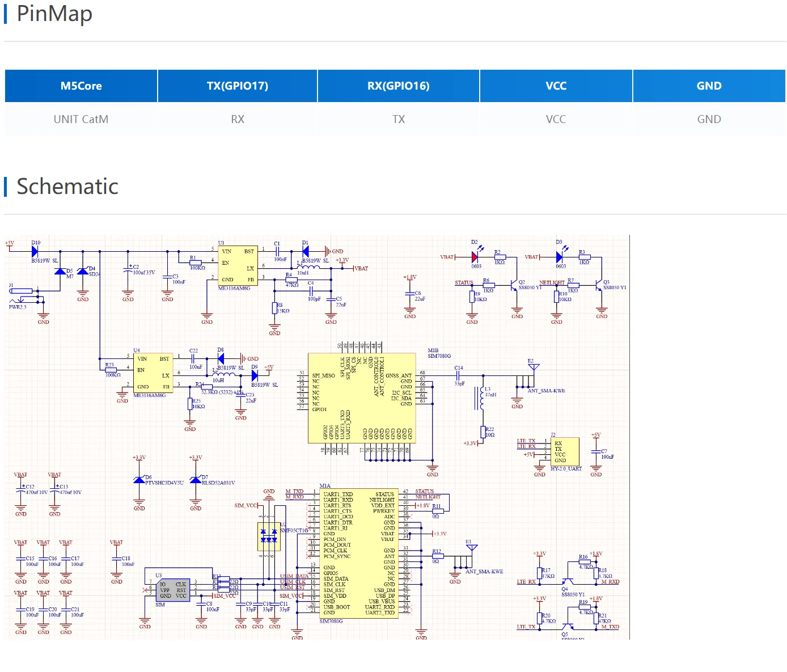Click the PinMap section heading
The image size is (787, 672).
[x=54, y=14]
